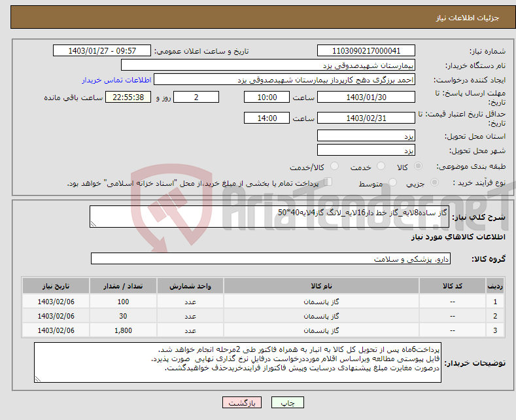Select the جزیی purchase type radio

coord(434,183)
